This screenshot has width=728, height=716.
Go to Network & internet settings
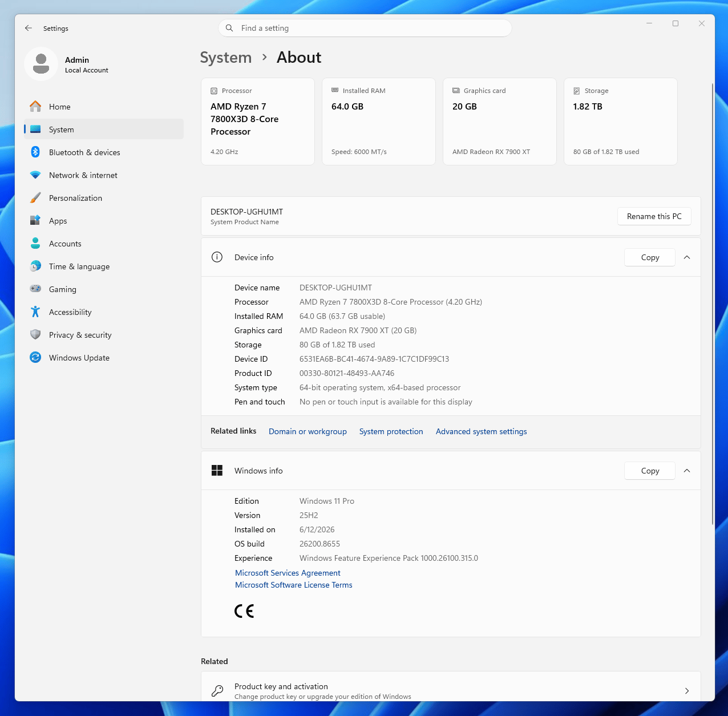pos(104,175)
